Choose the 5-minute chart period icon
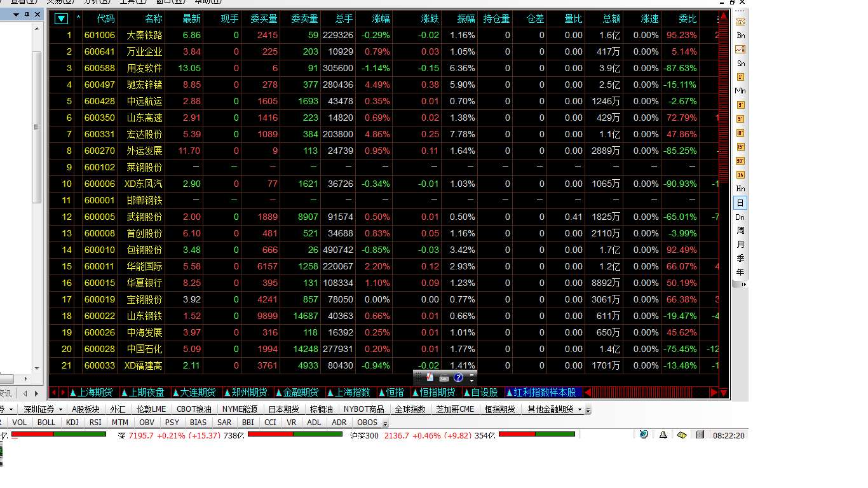 click(740, 119)
